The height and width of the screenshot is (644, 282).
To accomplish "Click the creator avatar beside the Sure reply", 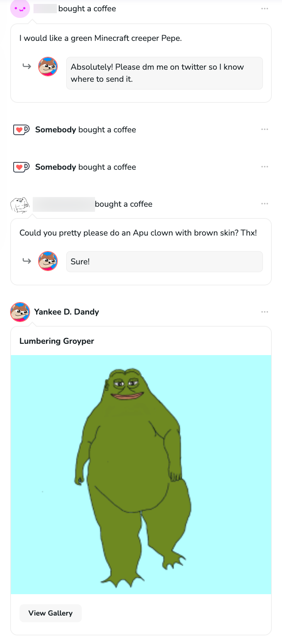I will 47,261.
